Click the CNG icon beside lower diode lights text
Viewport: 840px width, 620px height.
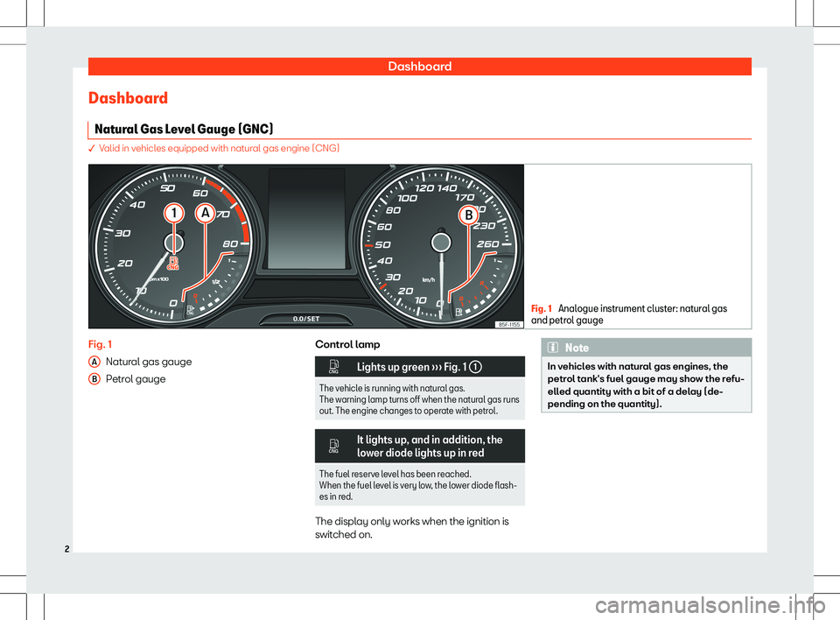tap(334, 446)
